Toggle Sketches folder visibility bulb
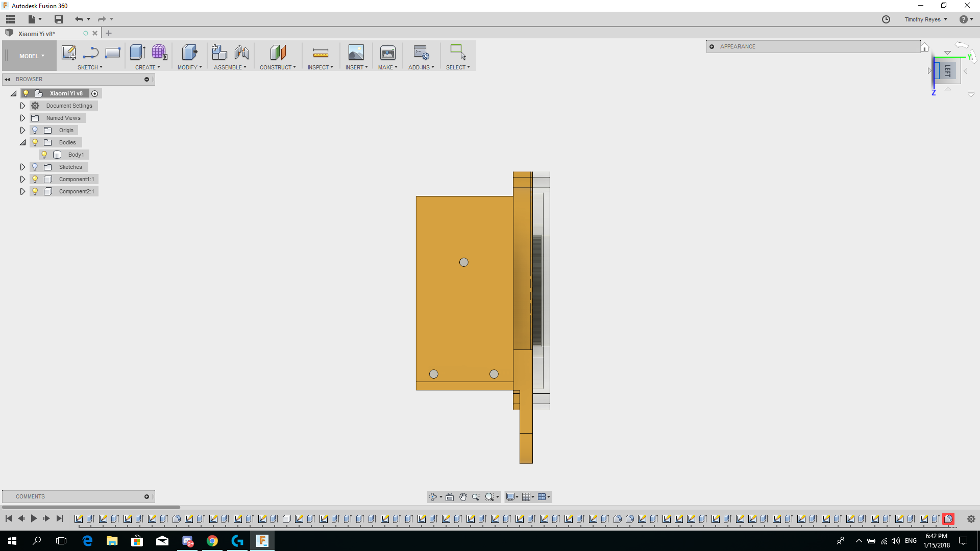The width and height of the screenshot is (980, 551). tap(35, 167)
